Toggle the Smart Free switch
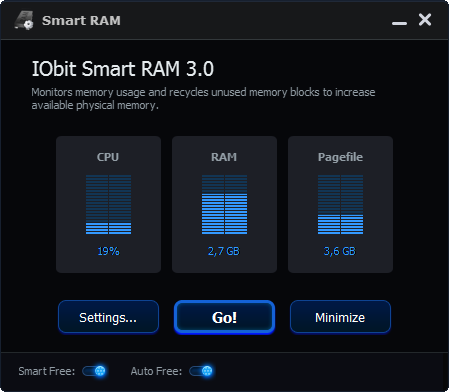 (x=94, y=371)
